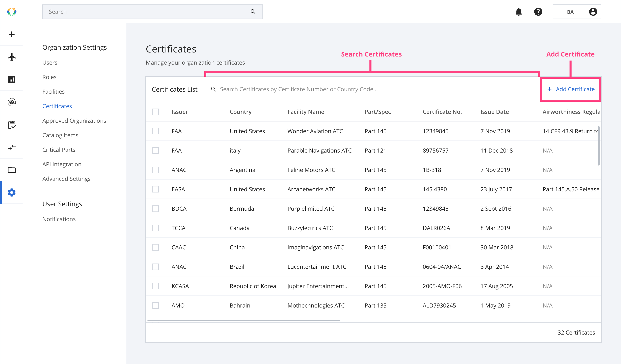
Task: Open notifications bell icon
Action: point(519,12)
